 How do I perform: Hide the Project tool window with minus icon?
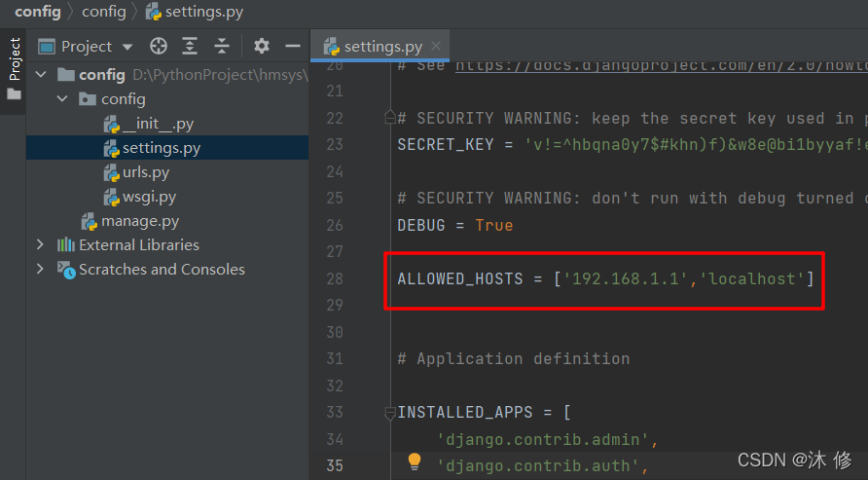[293, 46]
